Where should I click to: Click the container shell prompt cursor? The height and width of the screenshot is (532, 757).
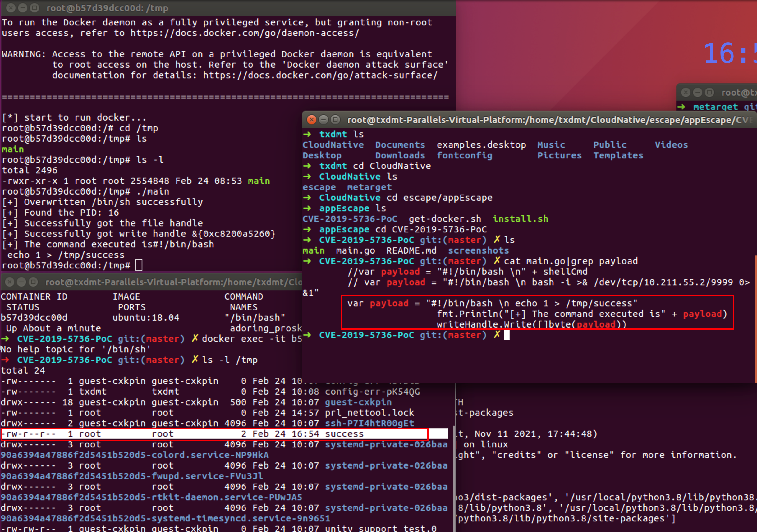coord(139,265)
